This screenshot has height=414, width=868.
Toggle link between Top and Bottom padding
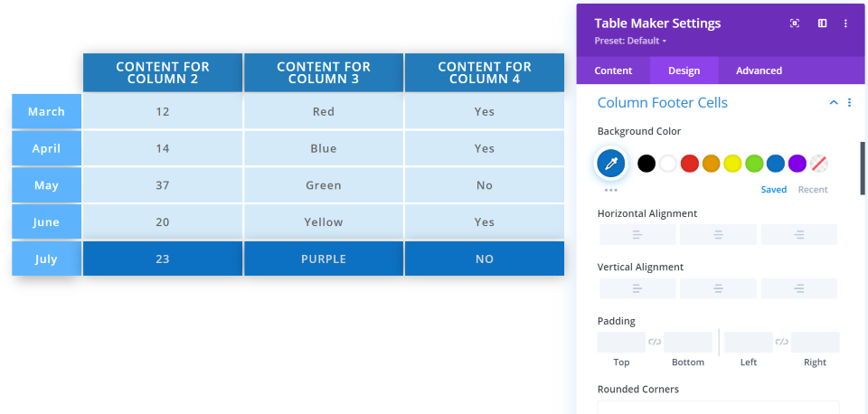[655, 342]
